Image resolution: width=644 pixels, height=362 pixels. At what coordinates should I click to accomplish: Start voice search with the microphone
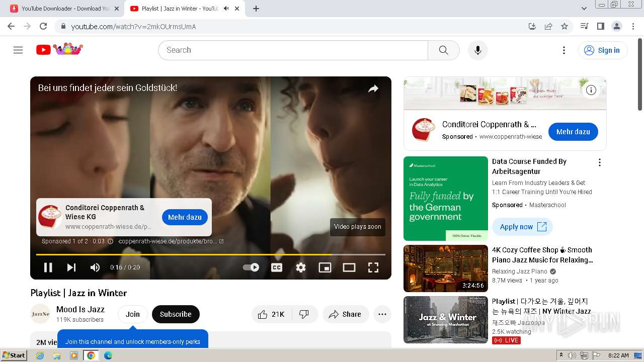[x=477, y=50]
